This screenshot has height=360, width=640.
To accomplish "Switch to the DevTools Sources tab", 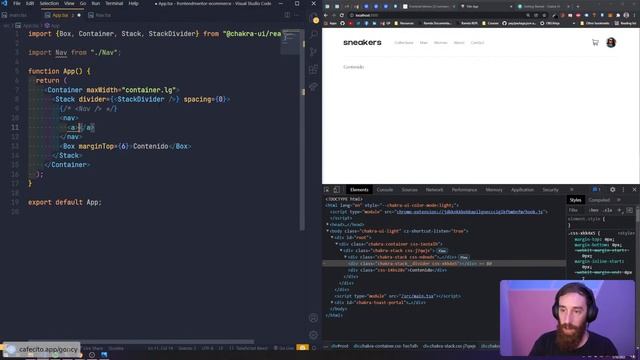I will tap(409, 190).
